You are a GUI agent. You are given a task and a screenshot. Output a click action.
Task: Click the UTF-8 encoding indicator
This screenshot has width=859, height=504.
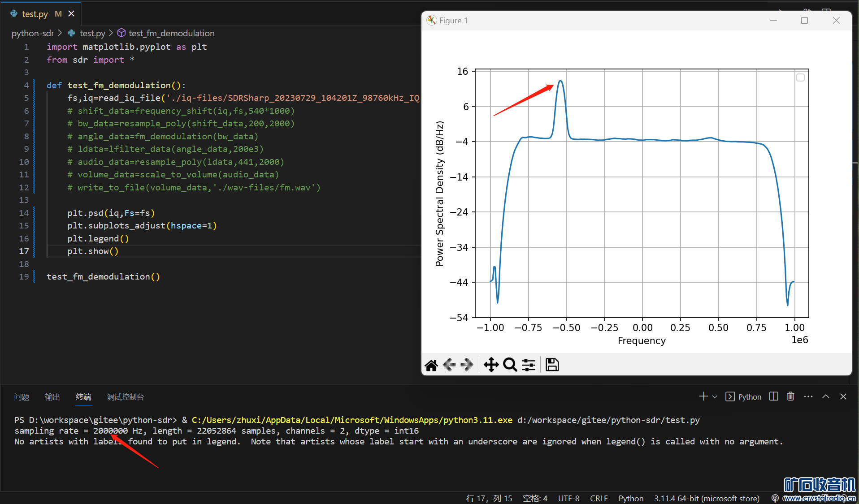(x=568, y=498)
